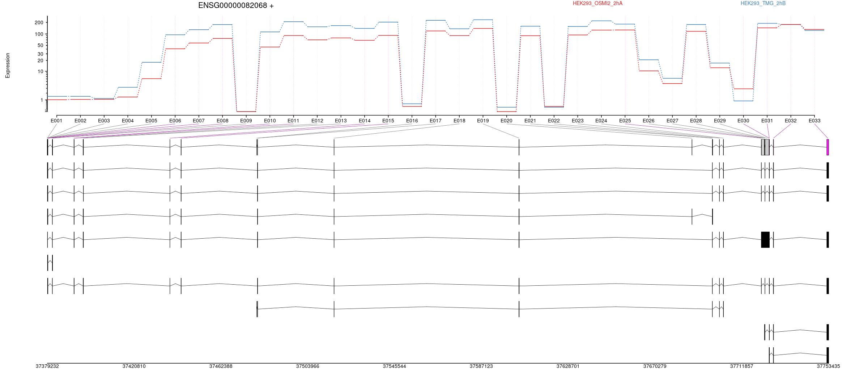This screenshot has width=868, height=373.
Task: Click exon label E020
Action: coord(506,121)
